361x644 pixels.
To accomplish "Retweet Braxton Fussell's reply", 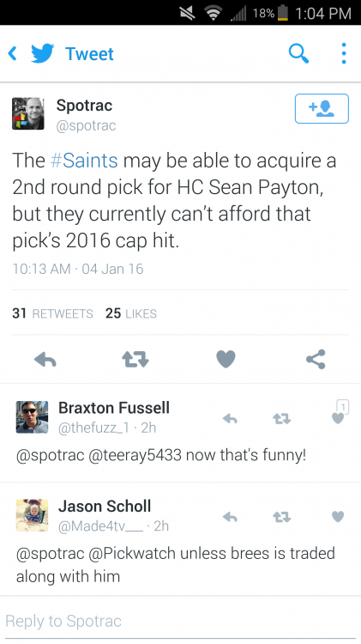I will coord(282,418).
